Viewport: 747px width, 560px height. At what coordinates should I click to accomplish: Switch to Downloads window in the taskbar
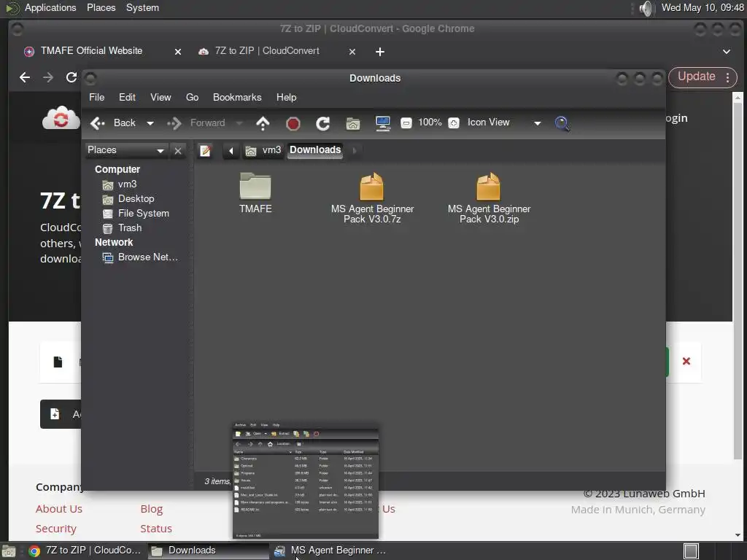(208, 551)
